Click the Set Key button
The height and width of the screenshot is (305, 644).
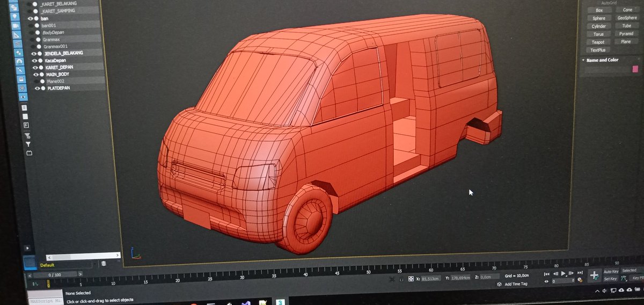(611, 279)
